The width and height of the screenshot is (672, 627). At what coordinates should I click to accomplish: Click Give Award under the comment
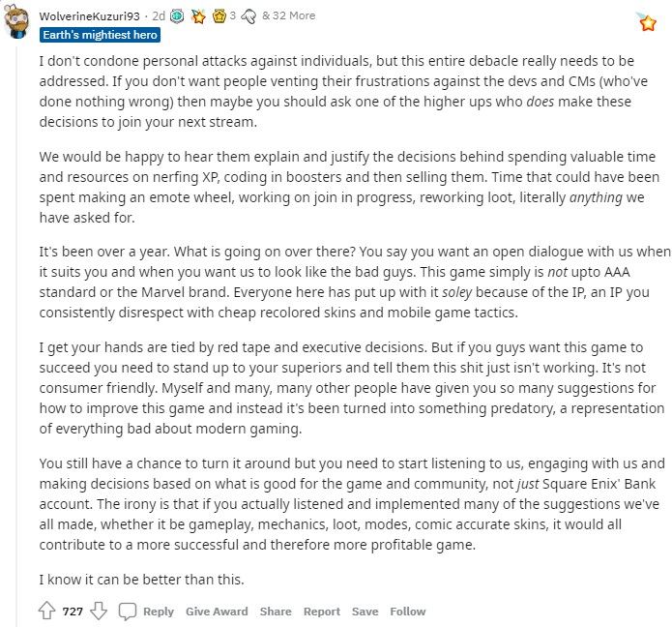tap(217, 612)
